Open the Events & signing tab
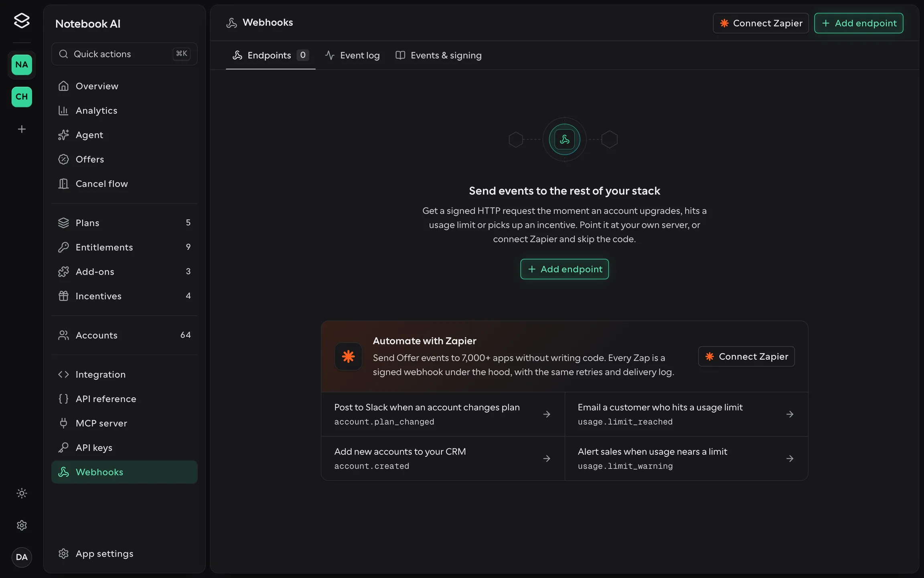 (438, 55)
